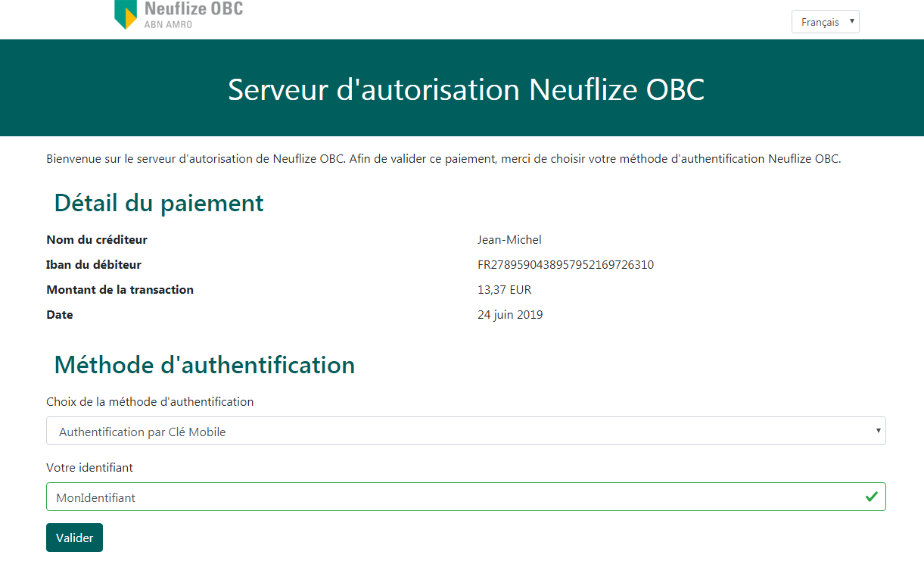Click the Neuflize OBC ABN AMRO brand text
The image size is (924, 561).
(193, 14)
